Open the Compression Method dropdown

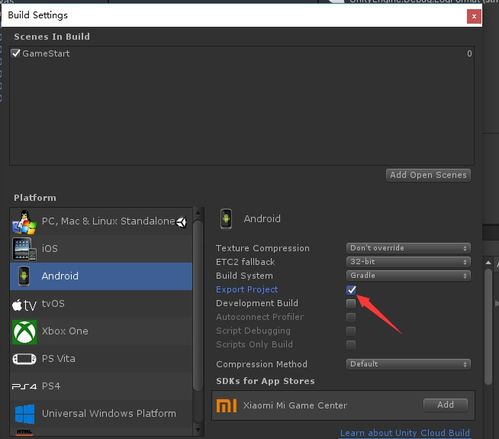[408, 364]
